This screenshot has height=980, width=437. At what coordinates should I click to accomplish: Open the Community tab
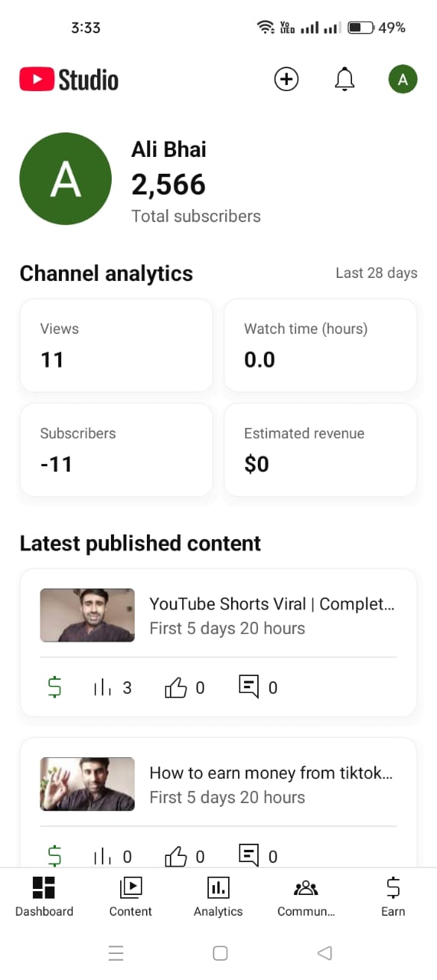[306, 897]
